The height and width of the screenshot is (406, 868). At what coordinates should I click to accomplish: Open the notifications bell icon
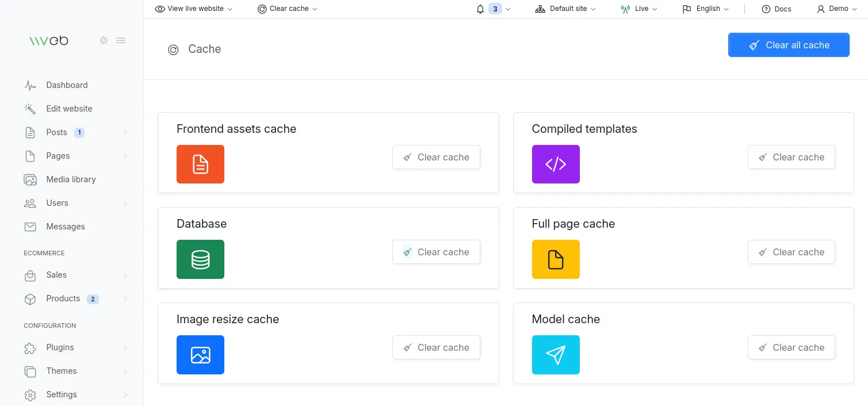[x=480, y=8]
